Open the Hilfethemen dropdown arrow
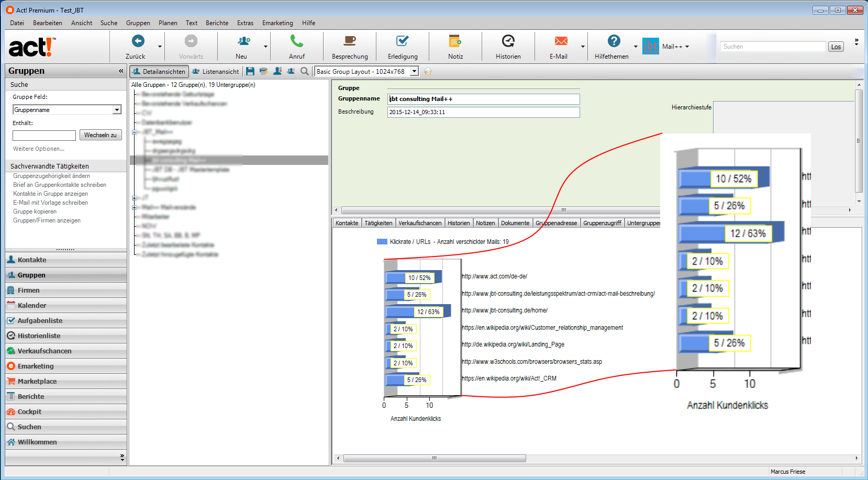The width and height of the screenshot is (868, 480). tap(636, 47)
